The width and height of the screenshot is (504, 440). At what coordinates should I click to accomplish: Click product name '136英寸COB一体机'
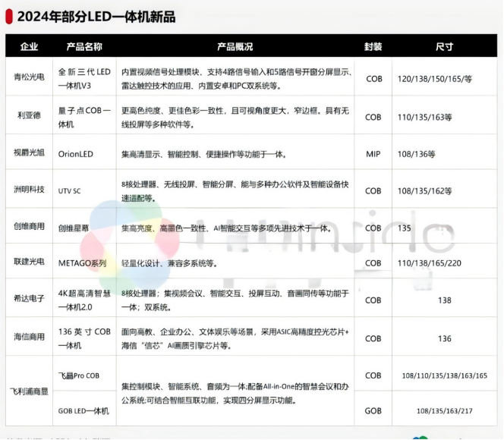(84, 338)
